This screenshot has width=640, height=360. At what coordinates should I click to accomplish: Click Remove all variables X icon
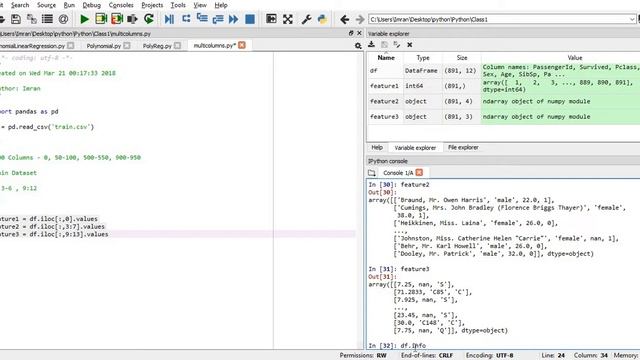tap(409, 44)
